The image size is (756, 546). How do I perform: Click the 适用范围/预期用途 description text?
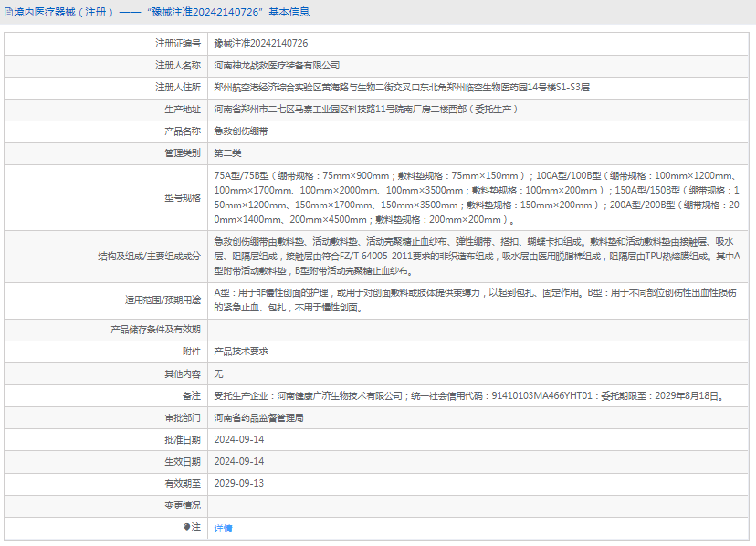point(475,300)
